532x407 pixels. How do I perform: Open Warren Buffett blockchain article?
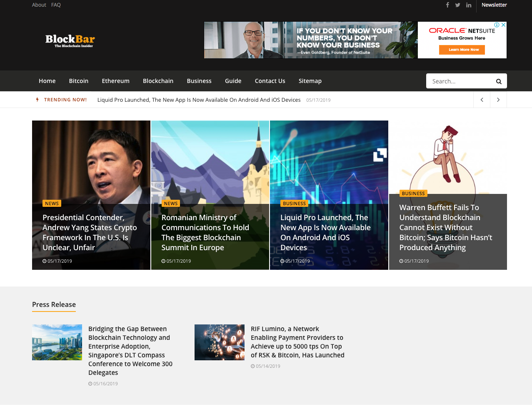tap(446, 228)
